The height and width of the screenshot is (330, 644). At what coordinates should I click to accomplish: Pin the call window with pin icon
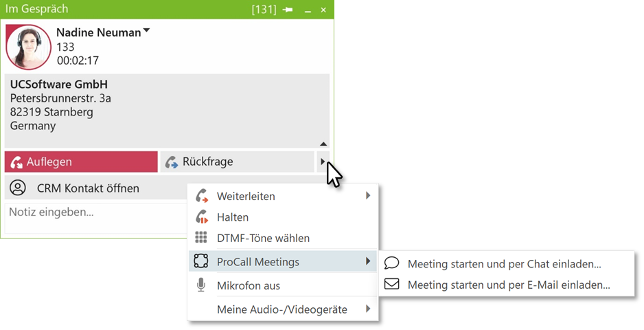[288, 10]
